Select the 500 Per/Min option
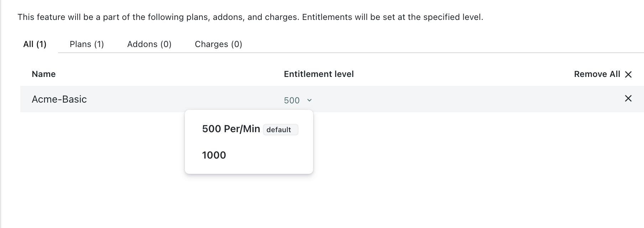Viewport: 644px width, 228px height. 231,129
